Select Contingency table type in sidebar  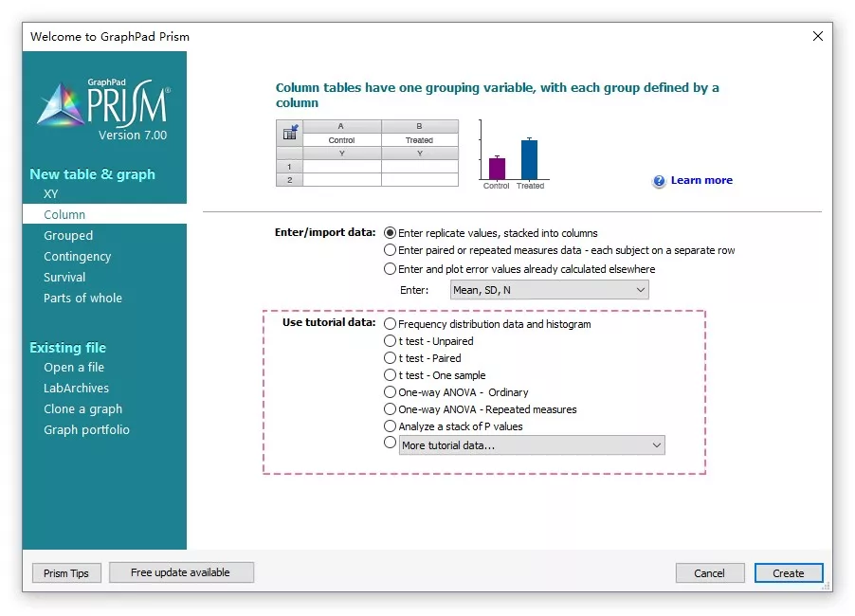coord(78,256)
